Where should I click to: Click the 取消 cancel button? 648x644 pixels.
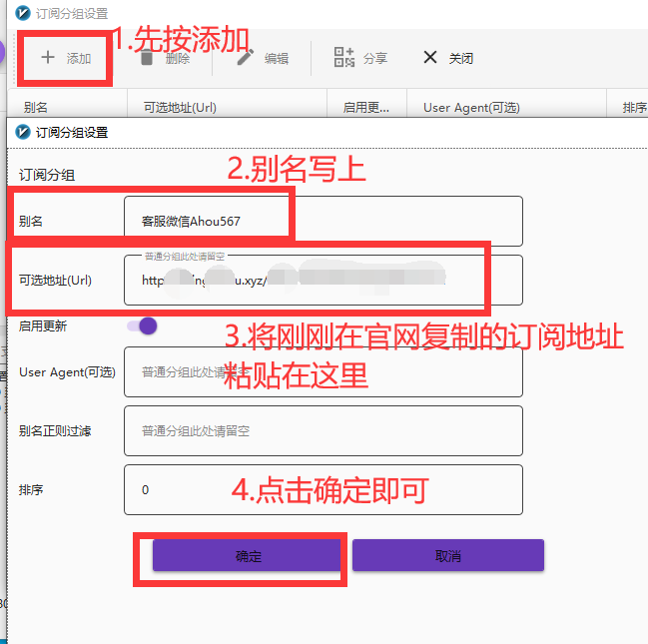tap(448, 555)
